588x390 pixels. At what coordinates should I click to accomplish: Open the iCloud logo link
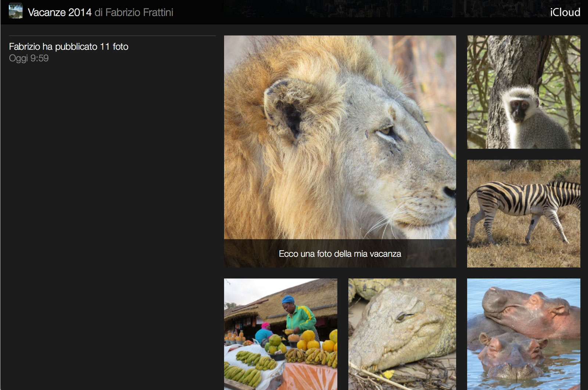565,12
